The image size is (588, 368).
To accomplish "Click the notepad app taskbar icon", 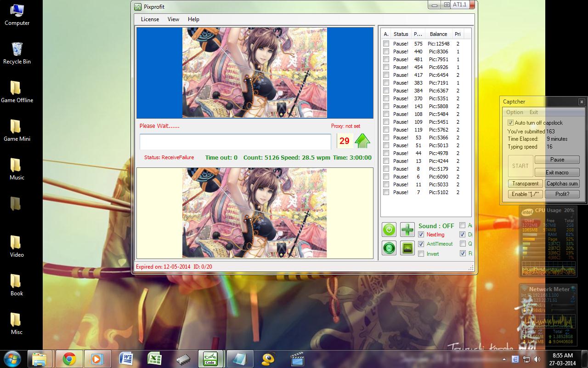I will point(240,359).
